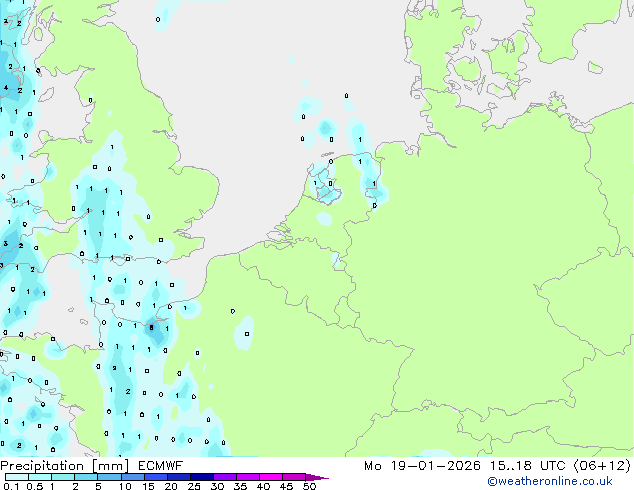Select the 30–35 mm violet legend swatch
The width and height of the screenshot is (634, 490).
tap(224, 477)
